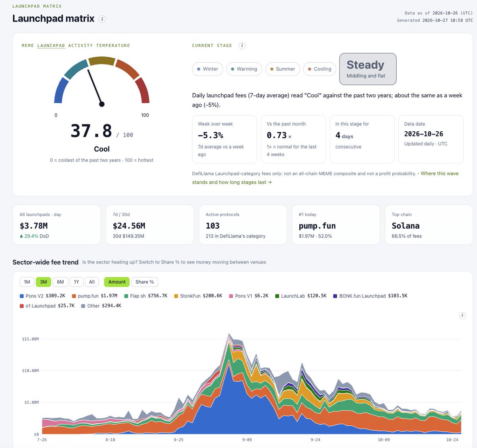The image size is (477, 448).
Task: Toggle Pons V2 legend swatch
Action: pos(22,296)
